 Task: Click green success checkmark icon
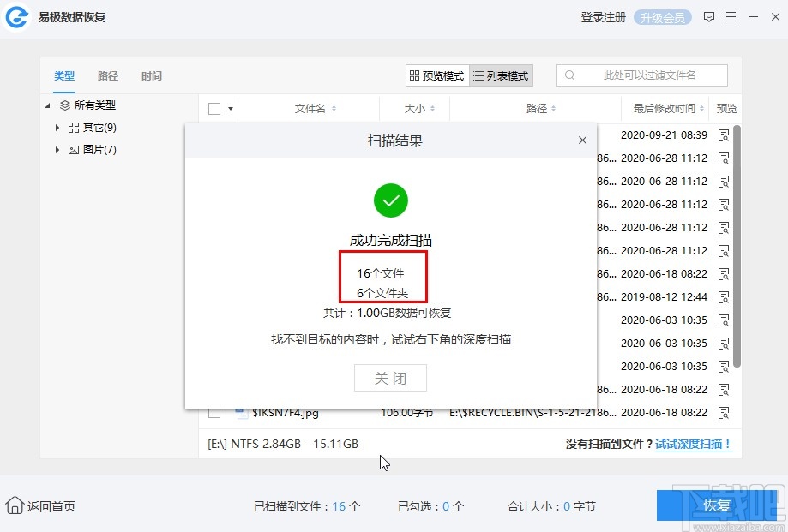(x=390, y=200)
